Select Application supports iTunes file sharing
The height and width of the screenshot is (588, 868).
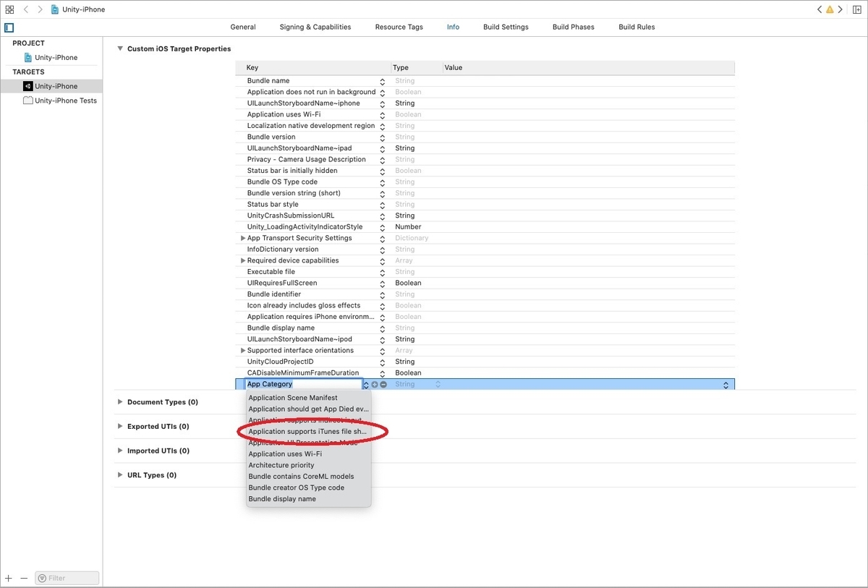coord(308,432)
